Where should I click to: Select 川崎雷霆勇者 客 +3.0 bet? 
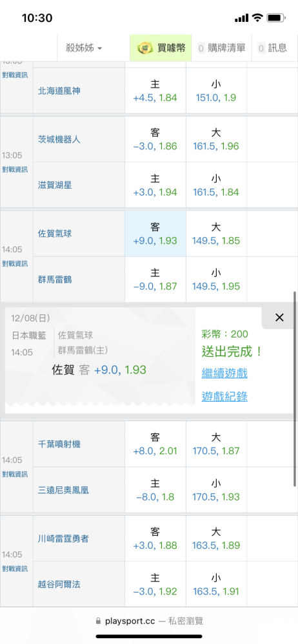155,539
